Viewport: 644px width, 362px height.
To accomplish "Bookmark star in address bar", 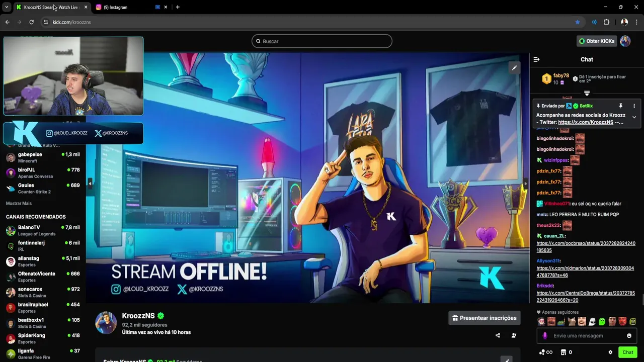I will (x=578, y=22).
